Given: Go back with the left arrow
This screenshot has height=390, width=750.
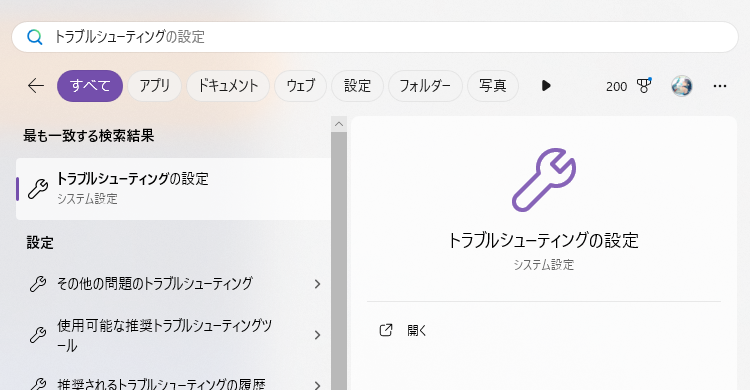Looking at the screenshot, I should pos(36,86).
